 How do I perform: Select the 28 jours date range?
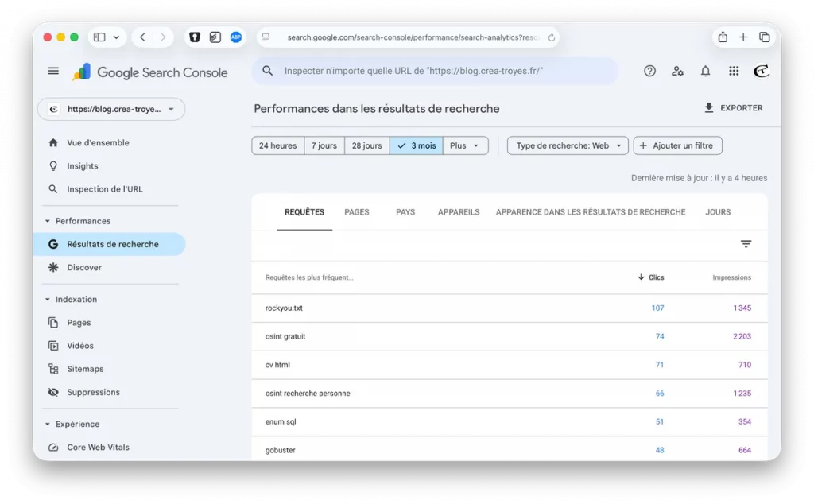(x=367, y=145)
